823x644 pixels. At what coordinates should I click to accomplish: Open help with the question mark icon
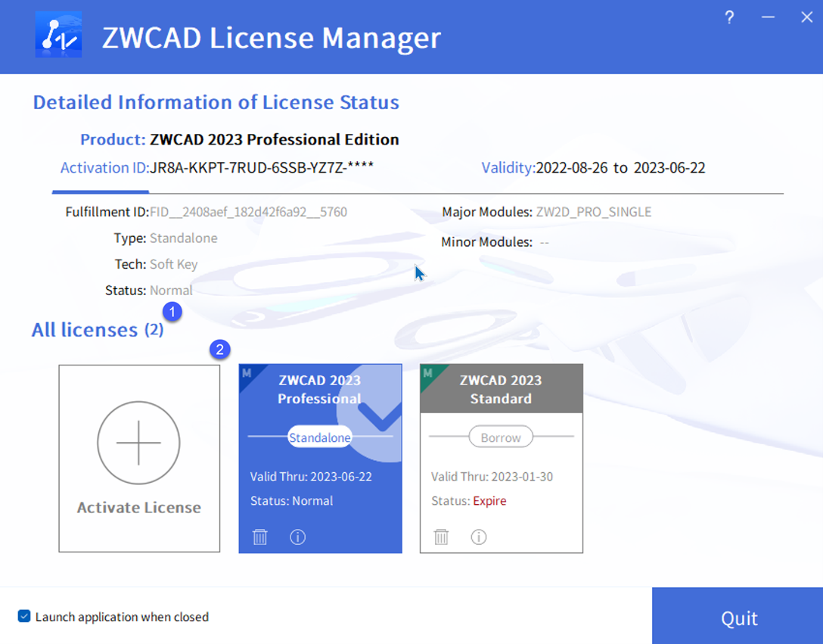tap(729, 18)
